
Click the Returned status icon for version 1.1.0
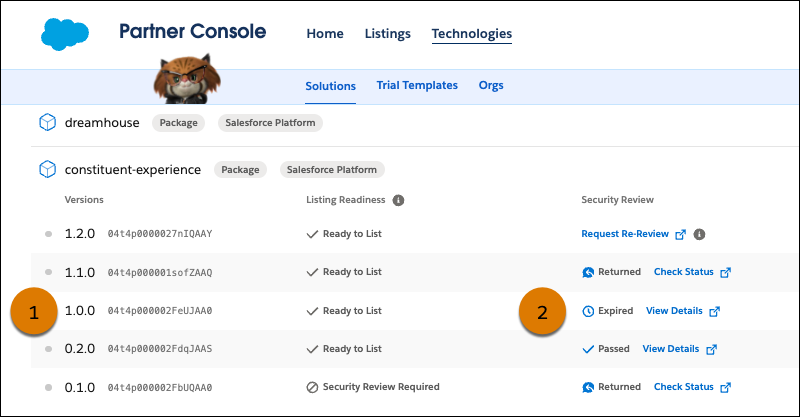coord(588,272)
